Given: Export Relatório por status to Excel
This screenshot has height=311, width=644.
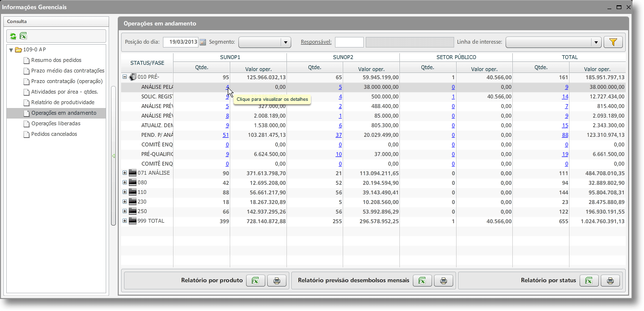Looking at the screenshot, I should [589, 281].
